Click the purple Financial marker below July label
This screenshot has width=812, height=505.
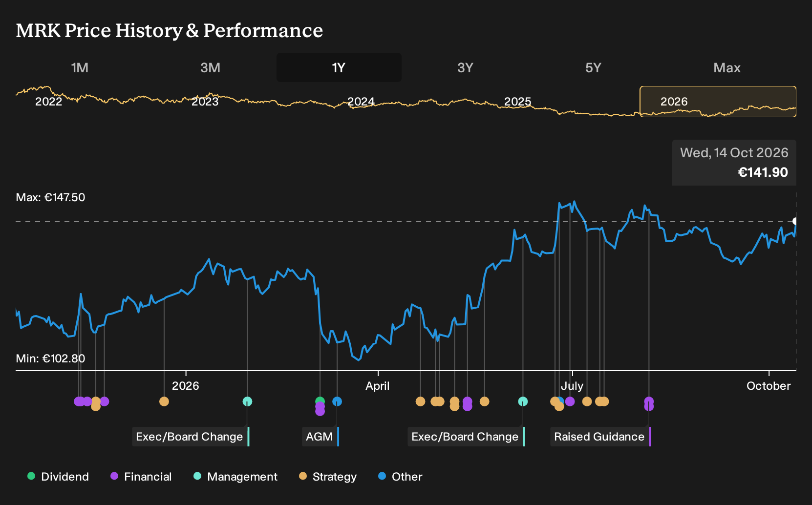570,401
